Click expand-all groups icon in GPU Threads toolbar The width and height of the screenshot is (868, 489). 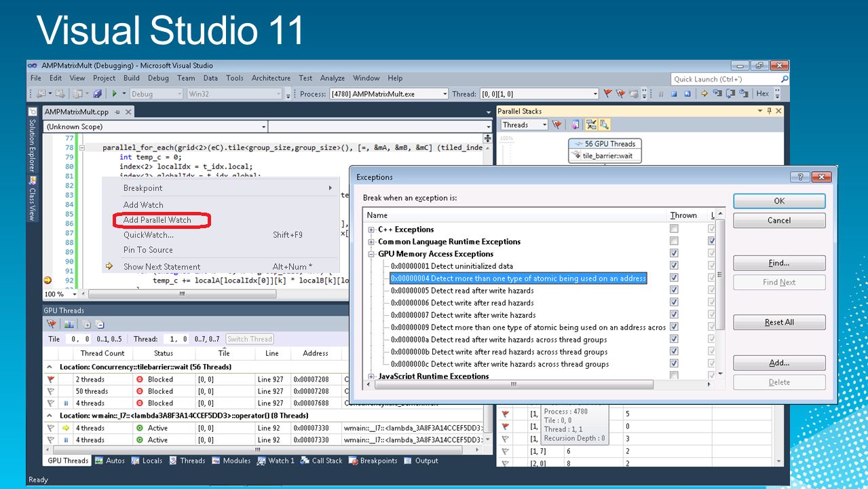(x=87, y=324)
